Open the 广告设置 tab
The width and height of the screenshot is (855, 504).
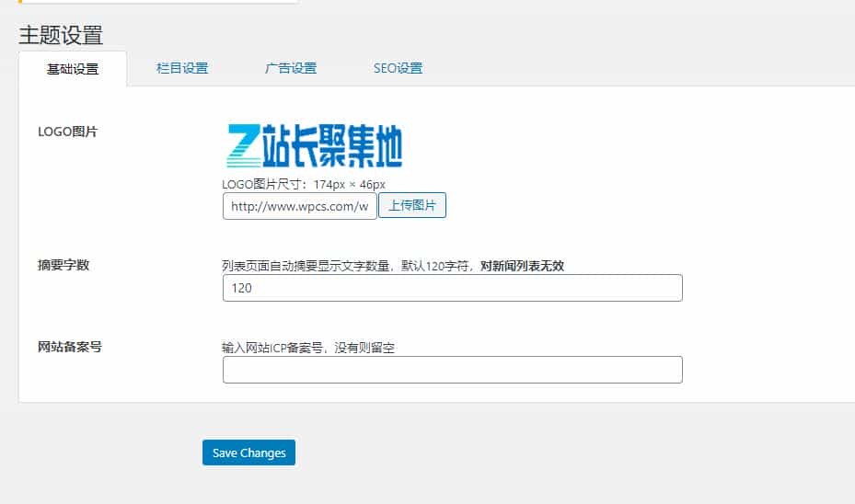[x=291, y=68]
